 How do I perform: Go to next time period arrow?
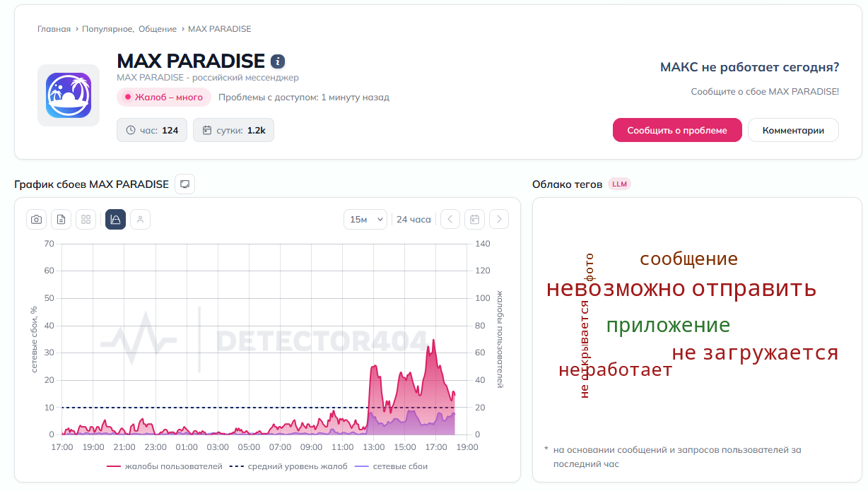[499, 220]
